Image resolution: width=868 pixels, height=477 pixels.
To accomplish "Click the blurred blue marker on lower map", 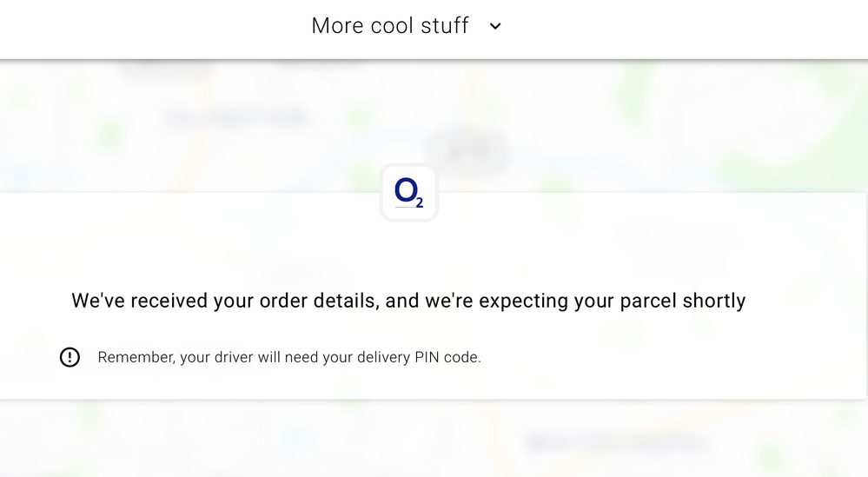I will (x=298, y=439).
